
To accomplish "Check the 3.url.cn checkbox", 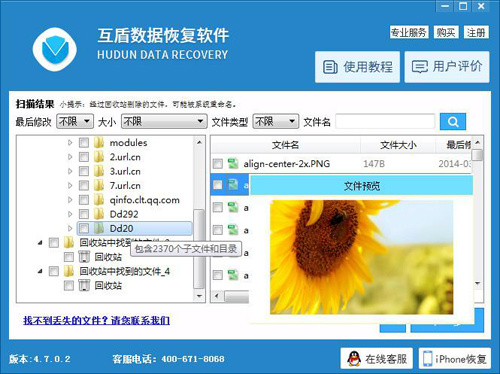I will click(x=84, y=171).
